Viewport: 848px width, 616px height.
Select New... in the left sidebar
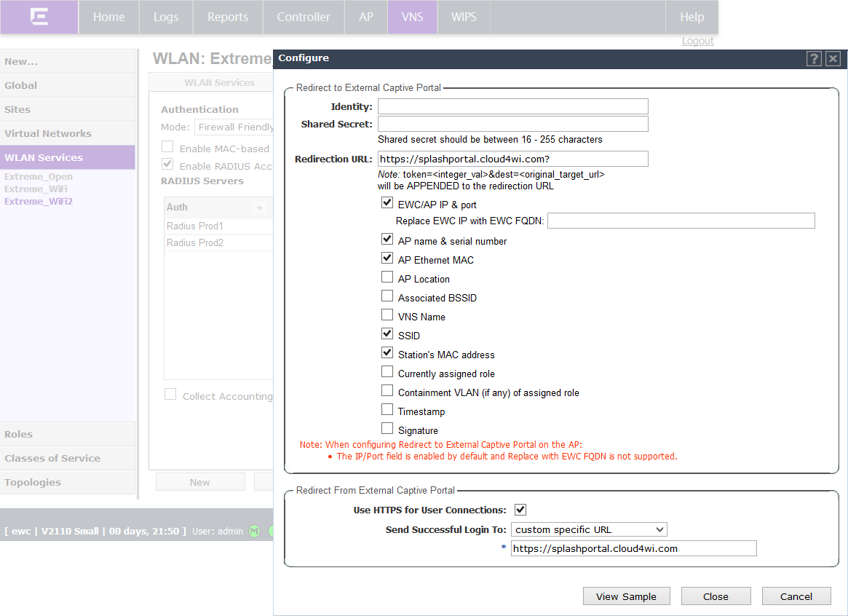pyautogui.click(x=68, y=62)
